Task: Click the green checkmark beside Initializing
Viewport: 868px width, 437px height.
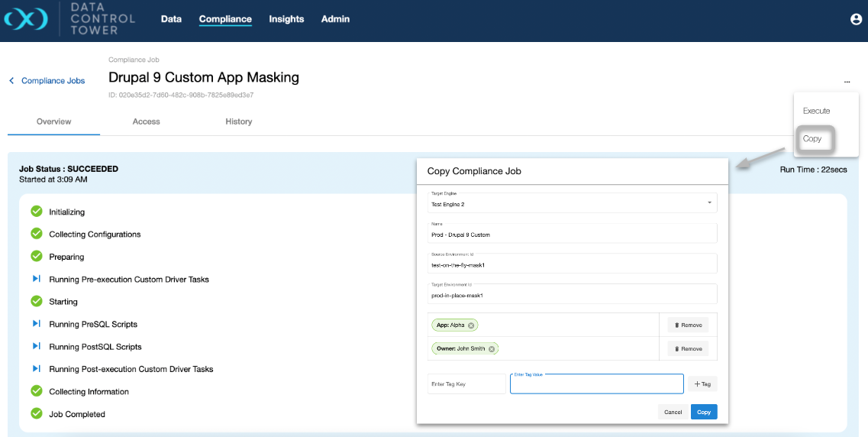Action: point(36,212)
